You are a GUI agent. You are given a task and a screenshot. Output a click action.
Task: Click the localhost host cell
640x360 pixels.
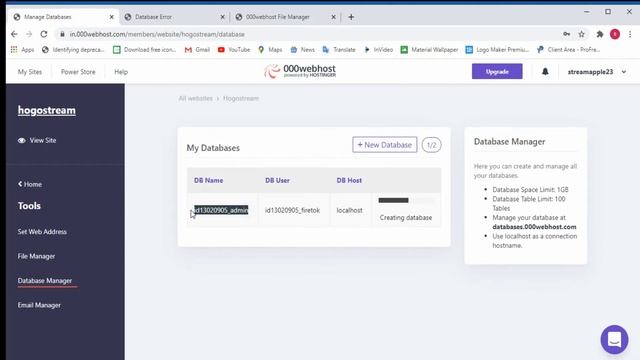349,210
